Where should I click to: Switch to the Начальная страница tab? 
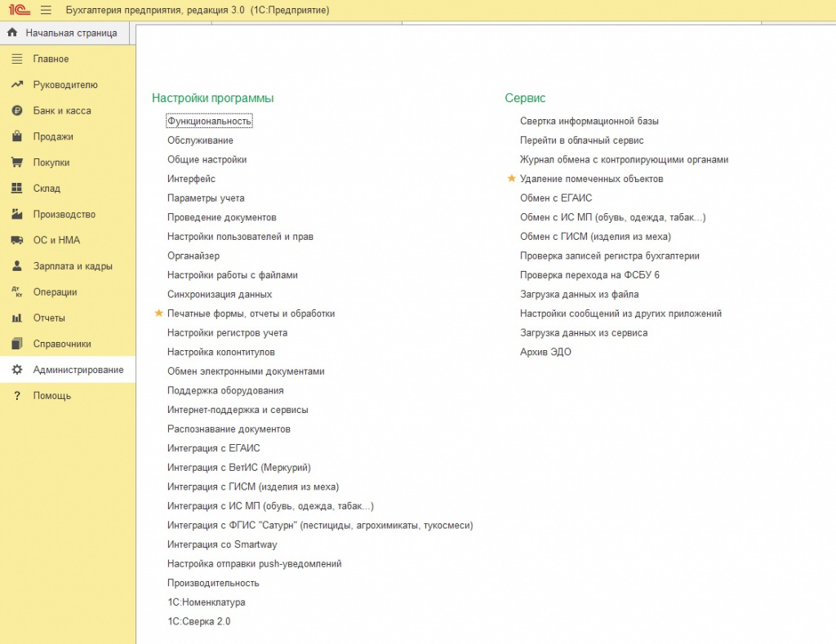(64, 33)
